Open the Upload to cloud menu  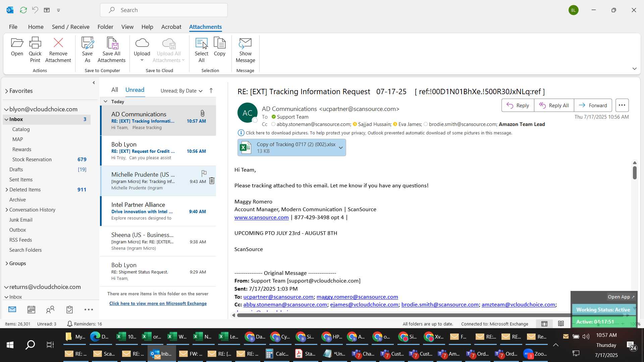point(142,50)
